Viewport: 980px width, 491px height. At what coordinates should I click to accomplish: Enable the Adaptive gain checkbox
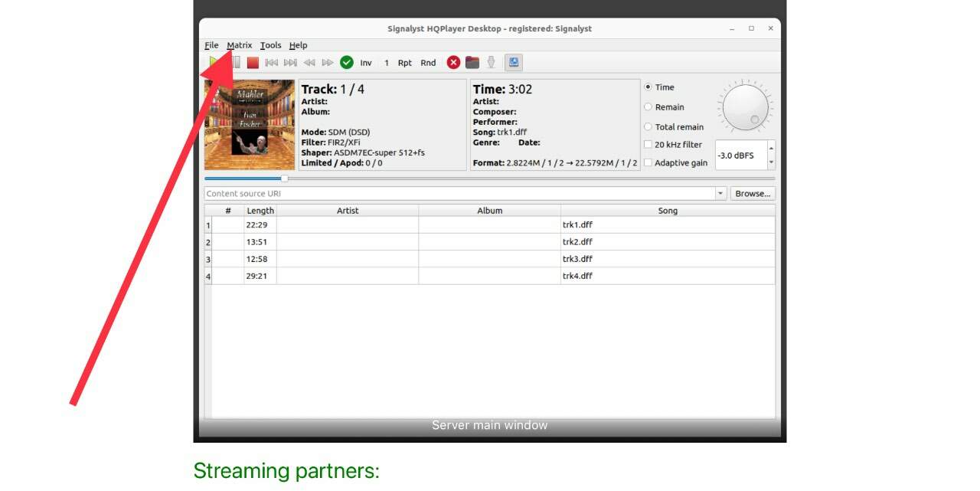coord(648,162)
